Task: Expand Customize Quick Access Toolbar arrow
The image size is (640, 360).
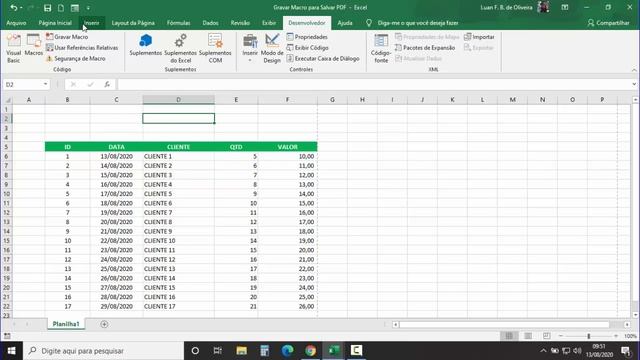Action: 88,8
